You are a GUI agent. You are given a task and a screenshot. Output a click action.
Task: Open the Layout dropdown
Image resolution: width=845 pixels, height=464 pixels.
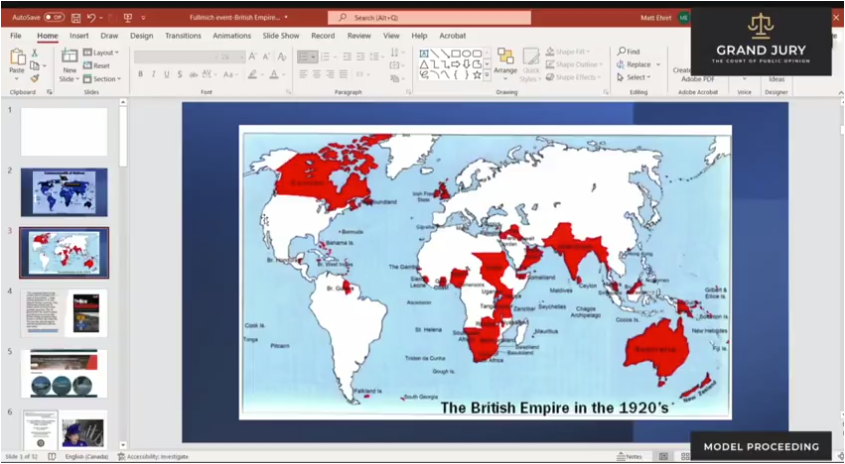(x=101, y=53)
